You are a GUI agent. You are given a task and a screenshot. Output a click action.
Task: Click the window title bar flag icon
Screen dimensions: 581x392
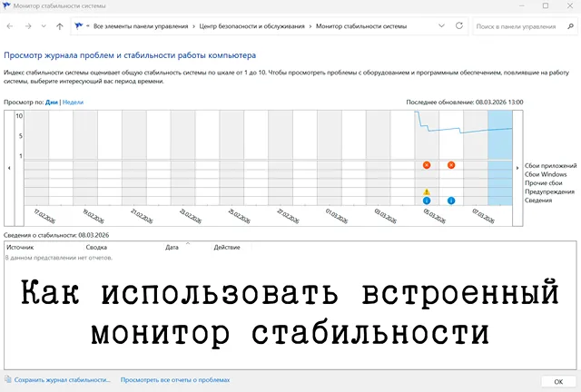coord(6,5)
